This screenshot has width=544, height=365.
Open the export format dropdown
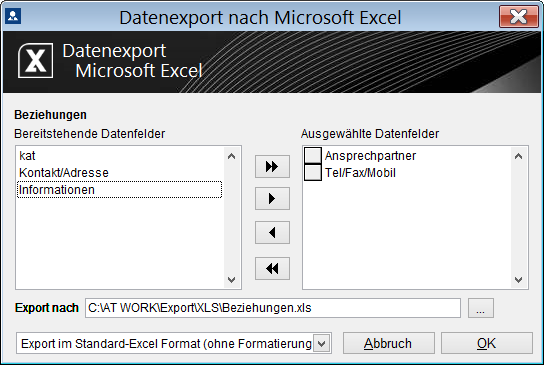[x=322, y=344]
